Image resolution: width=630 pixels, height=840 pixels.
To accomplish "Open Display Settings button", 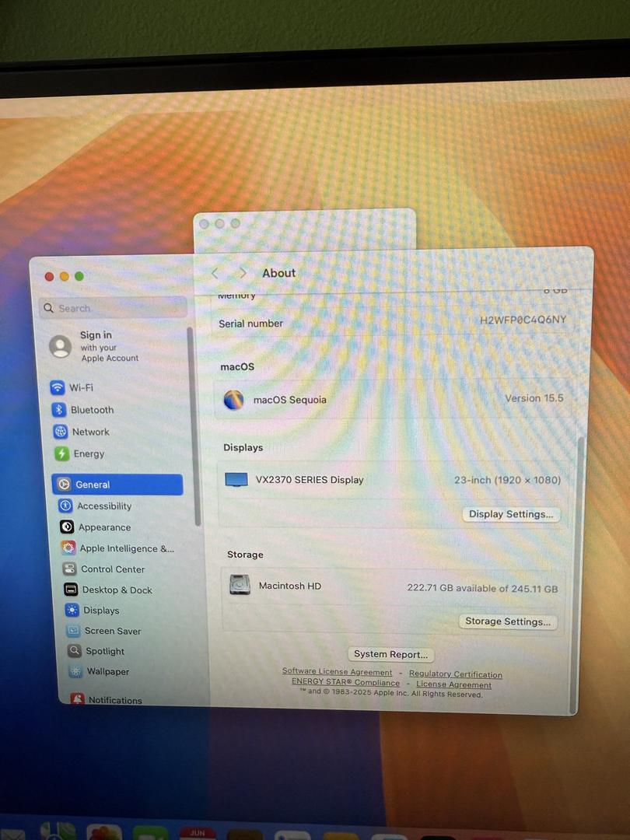I will [511, 514].
